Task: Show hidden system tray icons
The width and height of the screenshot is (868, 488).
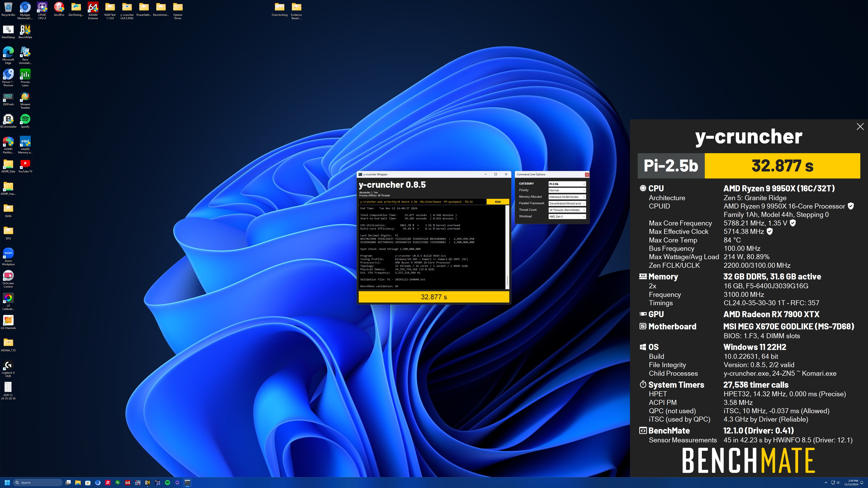Action: pyautogui.click(x=826, y=483)
